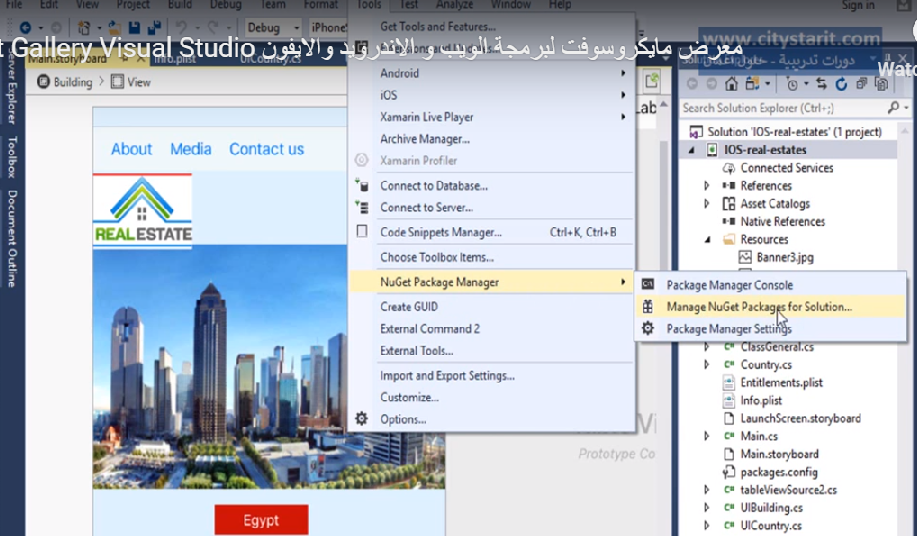Click the Media link in storyboard

point(191,149)
